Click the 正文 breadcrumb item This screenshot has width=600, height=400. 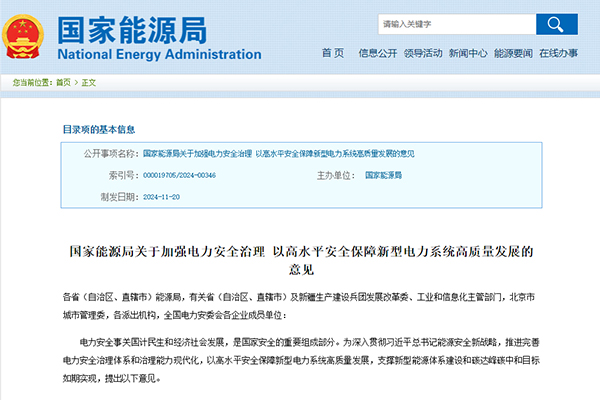(88, 82)
